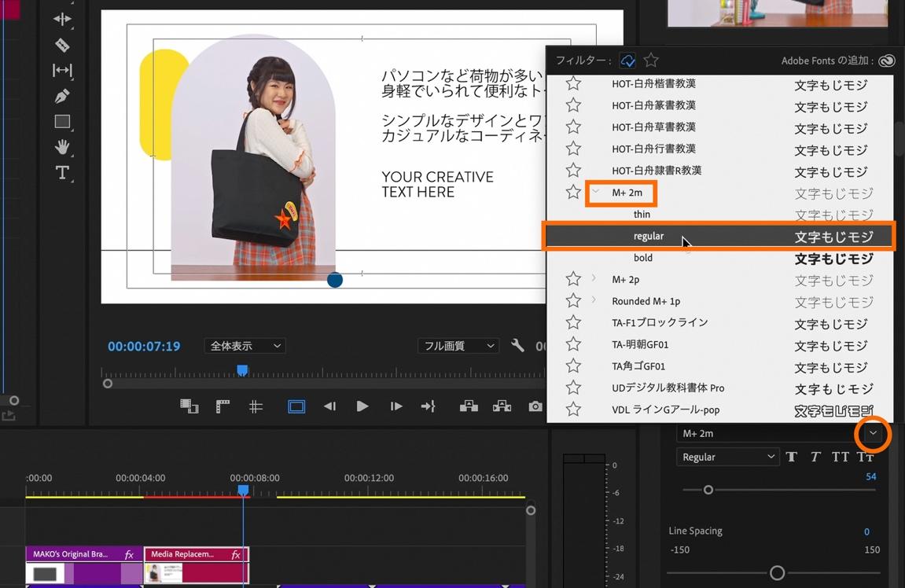This screenshot has width=905, height=588.
Task: Select the HOT-白舟行書教漢 font
Action: click(719, 149)
